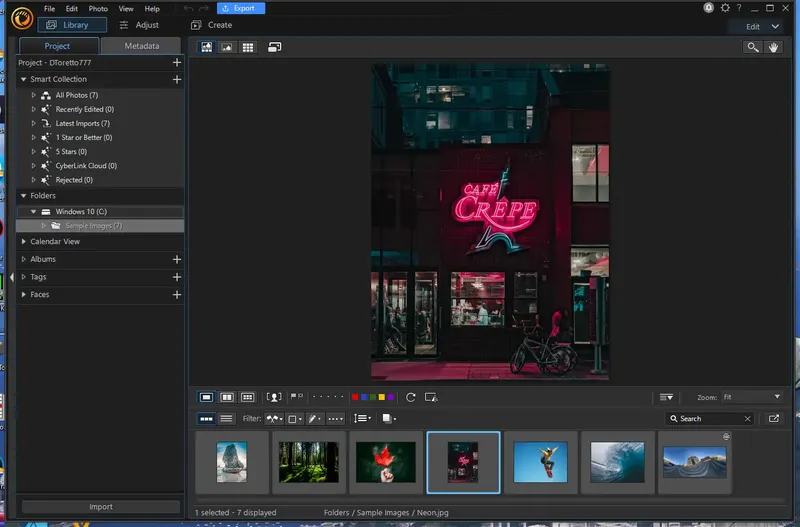Click the settings gear icon
Viewport: 800px width, 527px height.
[x=725, y=8]
